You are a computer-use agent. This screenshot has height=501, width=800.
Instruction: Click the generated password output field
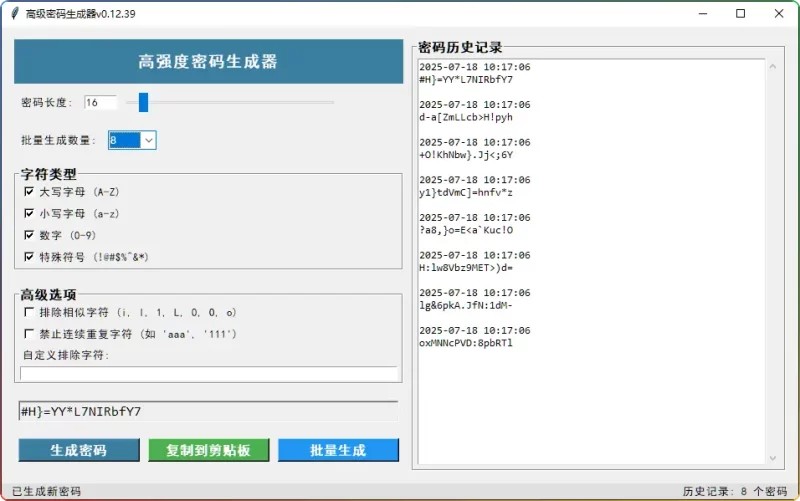click(208, 411)
